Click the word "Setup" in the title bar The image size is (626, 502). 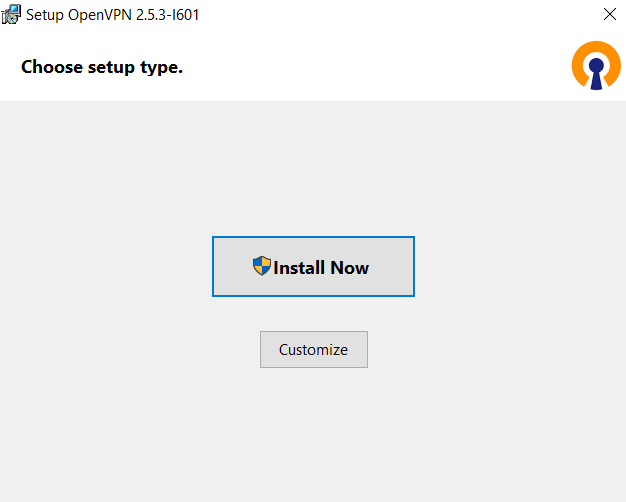(45, 15)
